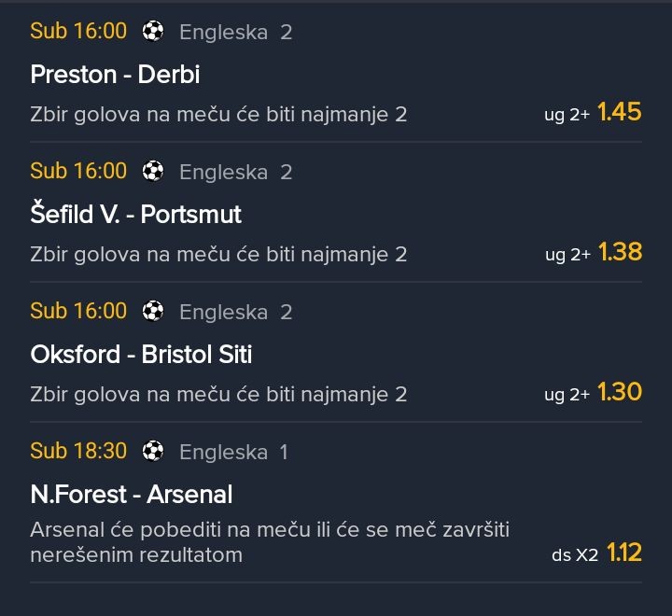Open the Šefild V. - Portsmut match
Screen dimensions: 672x616
click(135, 215)
